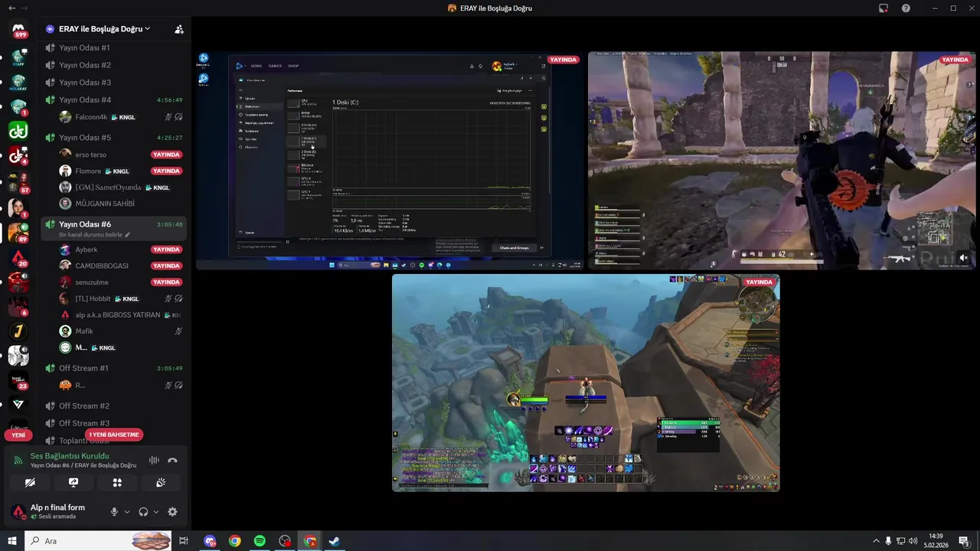This screenshot has width=980, height=551.
Task: Open the green 'db' server icon
Action: pyautogui.click(x=18, y=131)
